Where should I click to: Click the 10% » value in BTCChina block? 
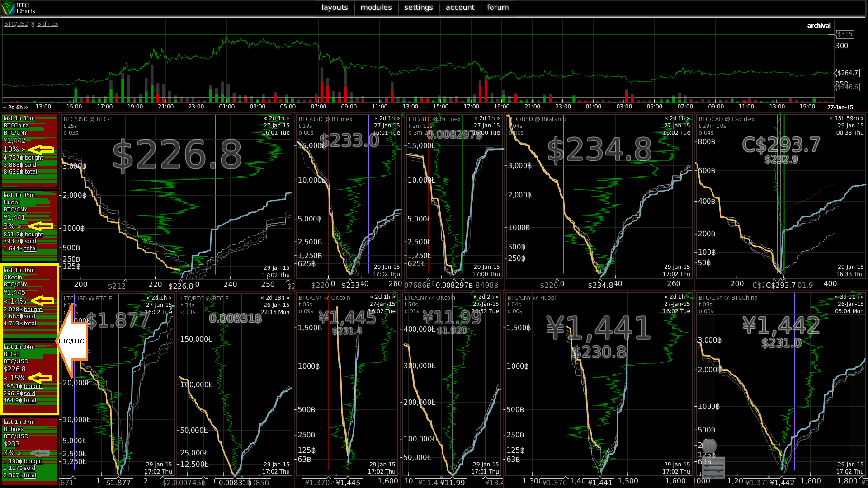coord(14,150)
